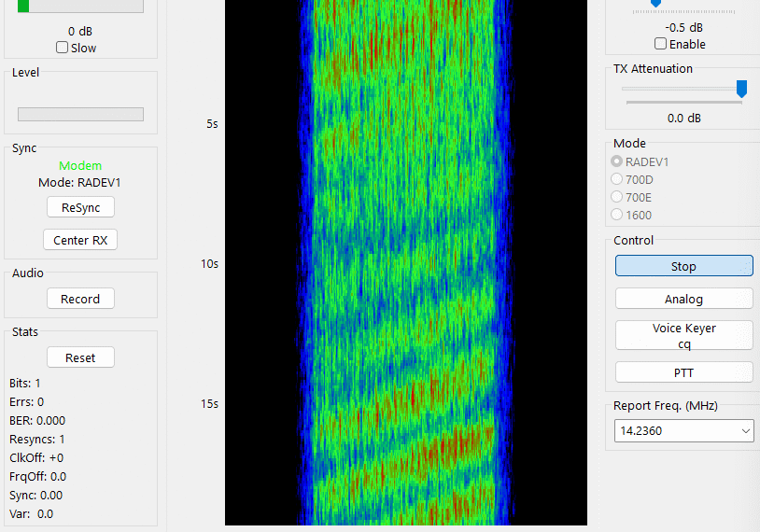The height and width of the screenshot is (532, 760).
Task: Select the RADEV1 mode radio button
Action: point(616,161)
